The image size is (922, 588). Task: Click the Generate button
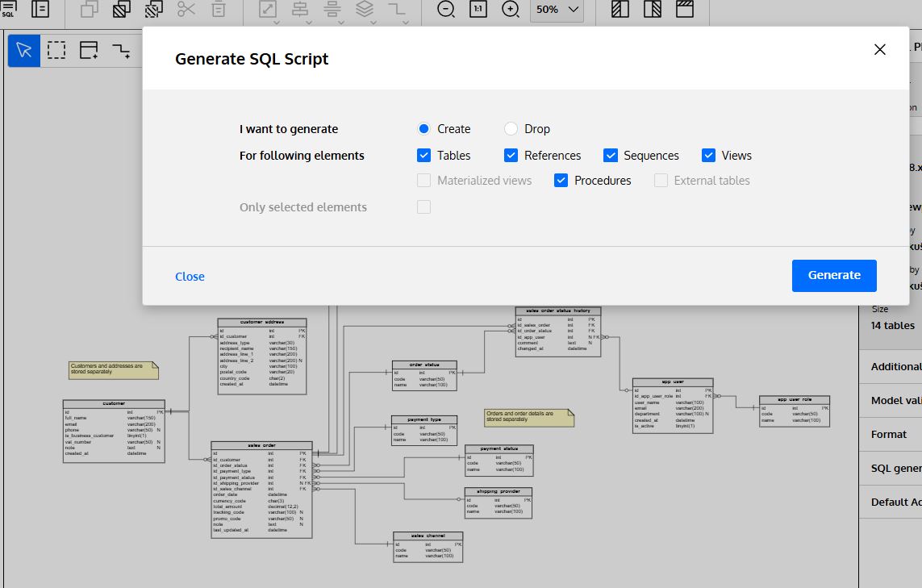point(834,275)
